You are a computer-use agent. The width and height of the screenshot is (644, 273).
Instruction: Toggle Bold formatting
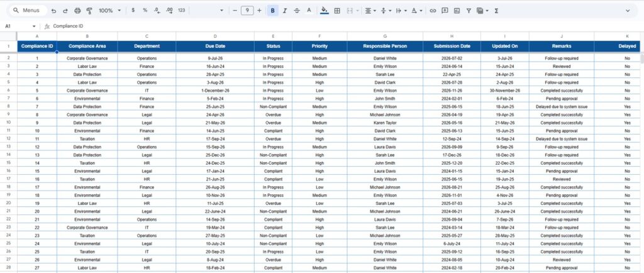pos(273,11)
